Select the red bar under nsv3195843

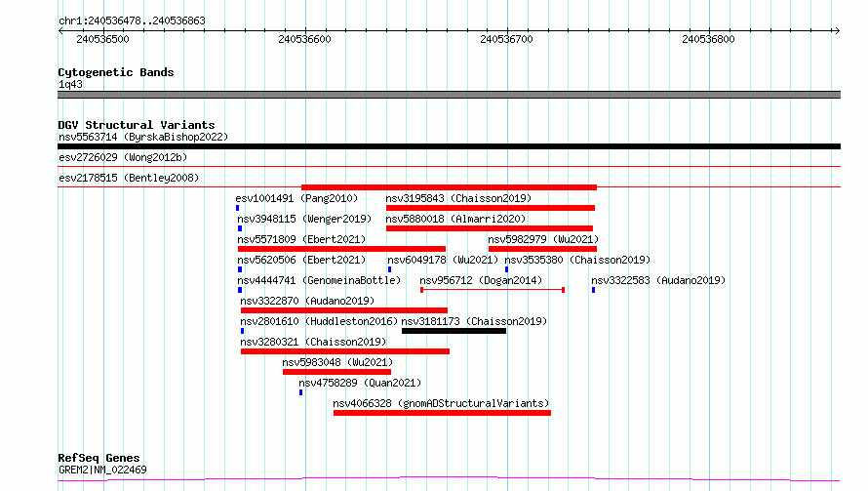pyautogui.click(x=491, y=208)
